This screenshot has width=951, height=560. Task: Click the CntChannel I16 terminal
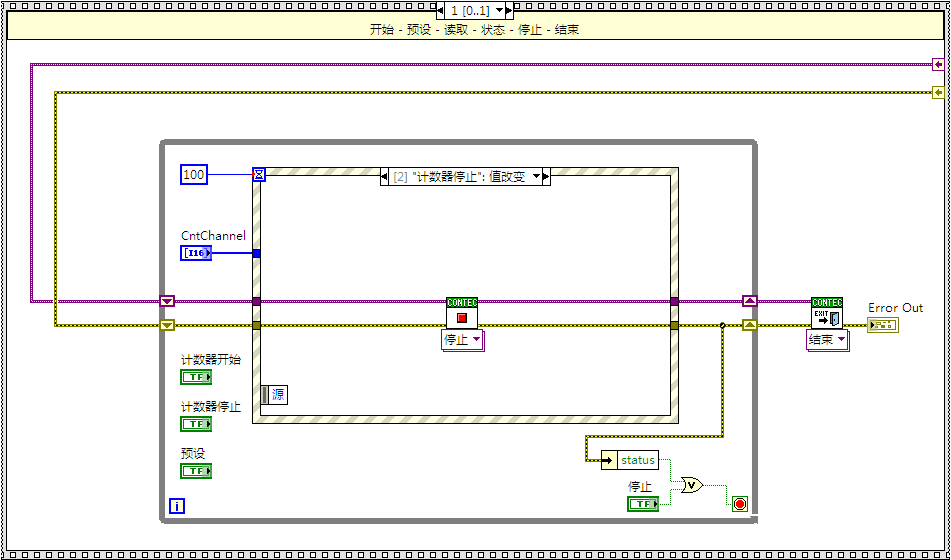196,253
